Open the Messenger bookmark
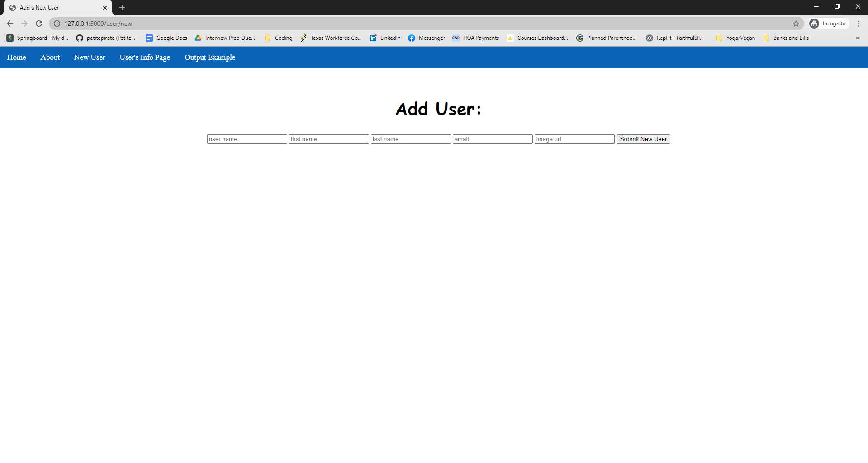 [x=427, y=38]
